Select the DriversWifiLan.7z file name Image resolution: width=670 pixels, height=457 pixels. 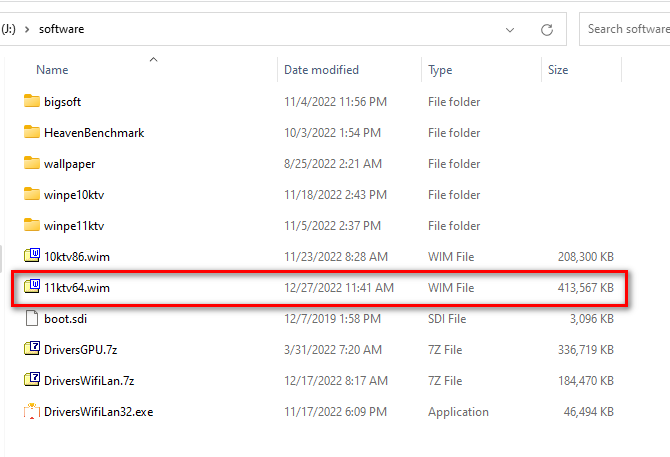point(89,381)
